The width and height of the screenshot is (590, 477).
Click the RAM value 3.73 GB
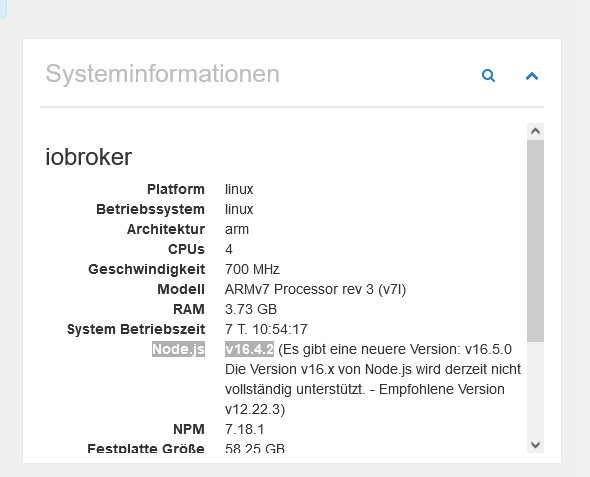[251, 309]
